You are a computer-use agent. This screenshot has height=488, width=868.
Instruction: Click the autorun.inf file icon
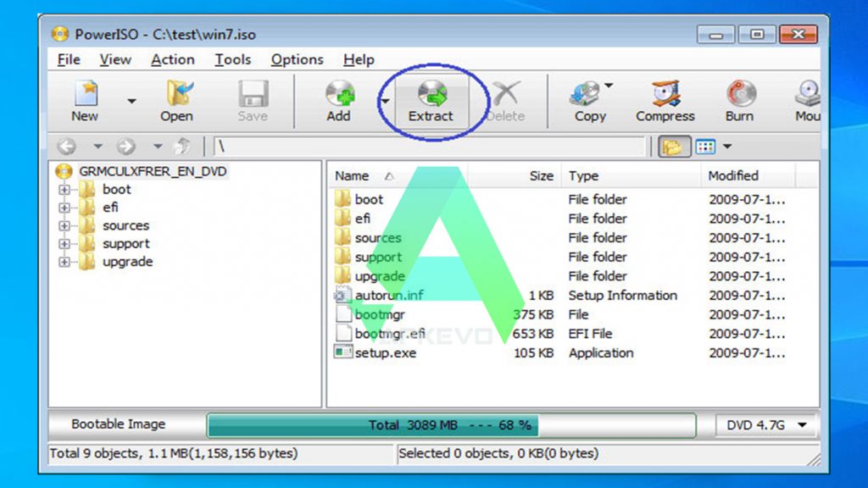click(343, 295)
